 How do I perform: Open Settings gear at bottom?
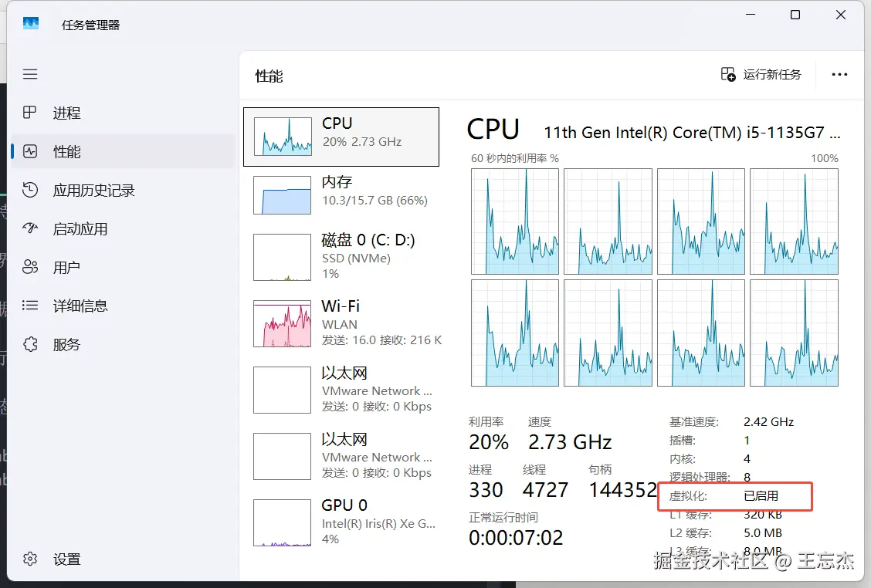tap(30, 559)
